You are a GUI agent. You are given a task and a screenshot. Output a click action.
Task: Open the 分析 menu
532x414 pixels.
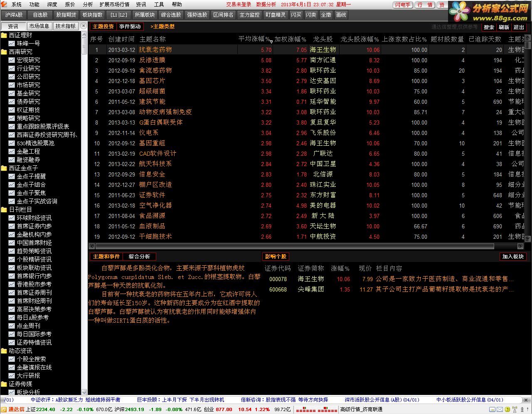pyautogui.click(x=88, y=4)
